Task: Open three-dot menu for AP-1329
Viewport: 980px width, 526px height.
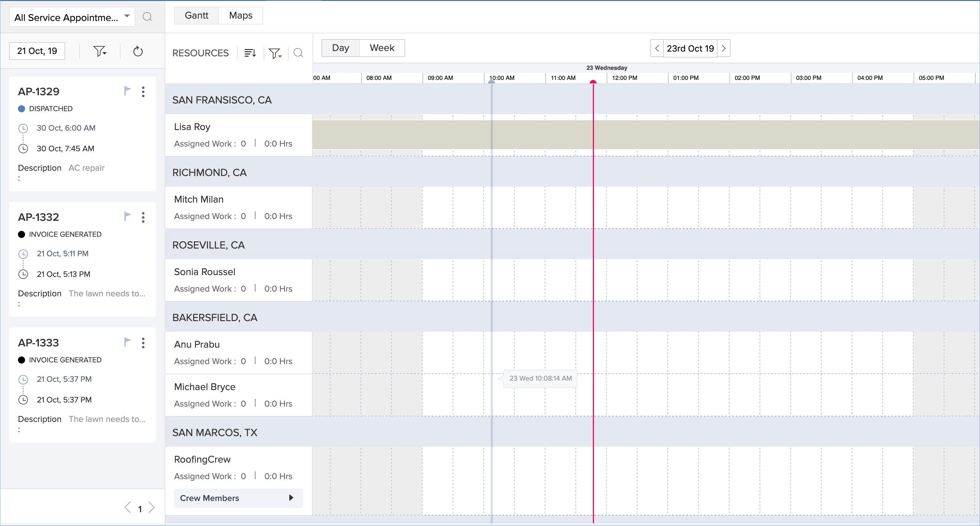Action: pyautogui.click(x=143, y=92)
